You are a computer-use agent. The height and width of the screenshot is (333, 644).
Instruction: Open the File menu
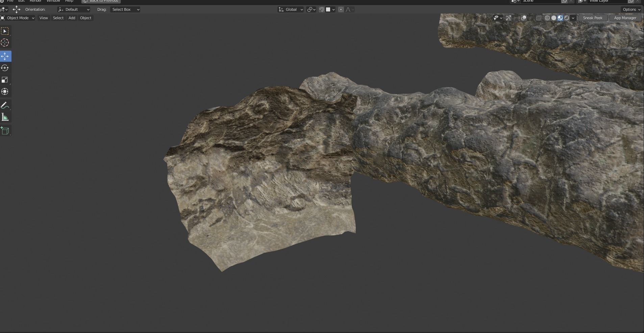10,1
